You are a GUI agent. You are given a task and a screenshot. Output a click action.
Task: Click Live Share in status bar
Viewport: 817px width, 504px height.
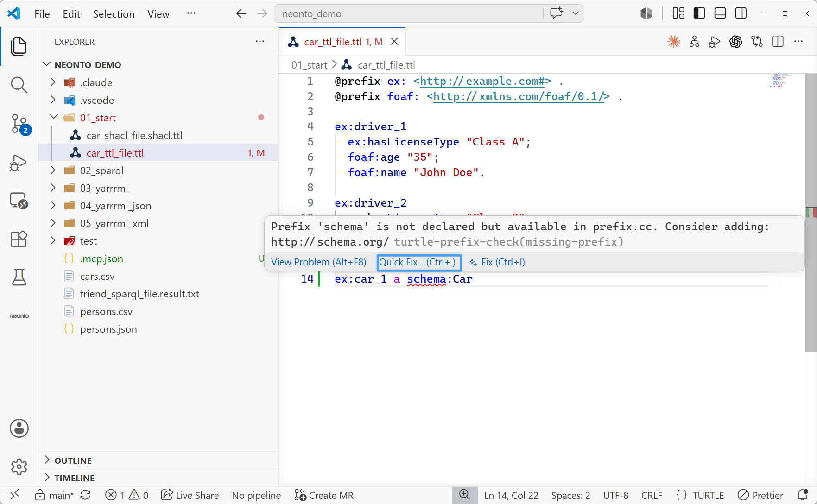[190, 495]
